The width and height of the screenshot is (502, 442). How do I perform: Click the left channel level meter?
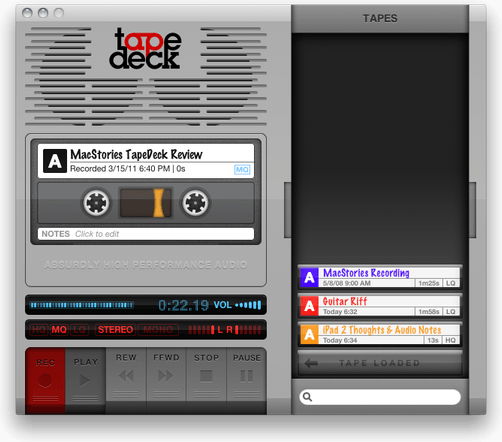[201, 330]
